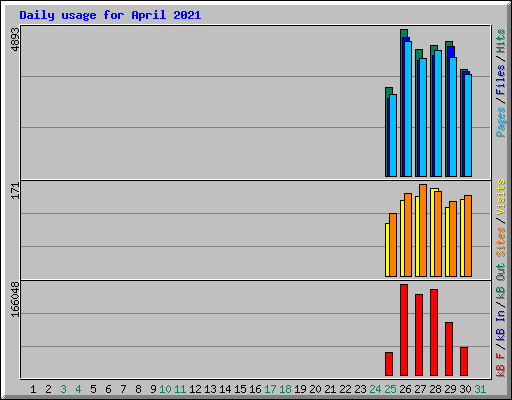
Task: Select the cyan Pages bar for day 25
Action: pos(393,135)
